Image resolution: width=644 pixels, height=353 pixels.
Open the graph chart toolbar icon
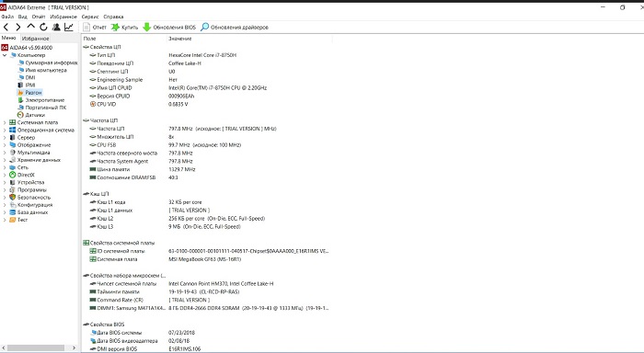click(x=69, y=27)
